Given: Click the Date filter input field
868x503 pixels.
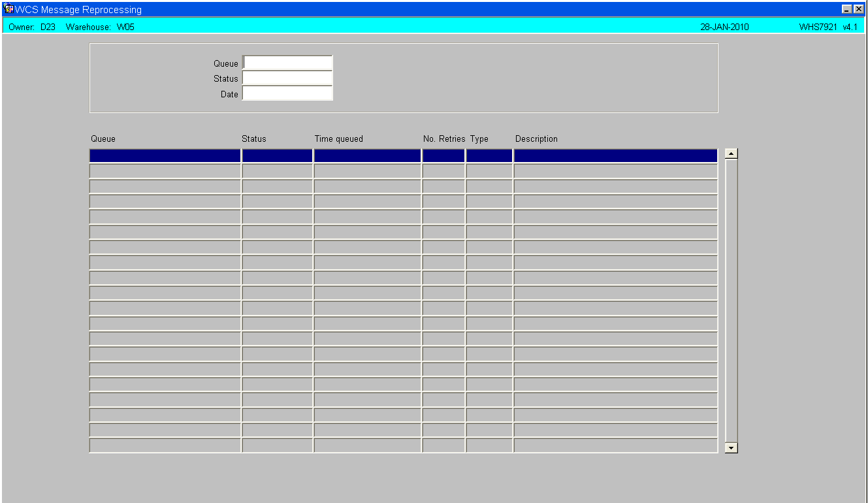Looking at the screenshot, I should [x=287, y=93].
